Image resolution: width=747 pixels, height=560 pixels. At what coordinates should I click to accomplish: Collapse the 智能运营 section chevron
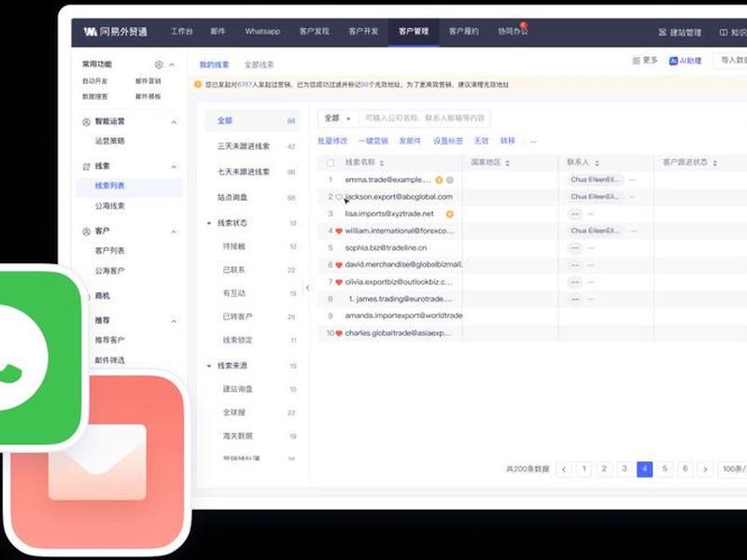click(x=174, y=122)
